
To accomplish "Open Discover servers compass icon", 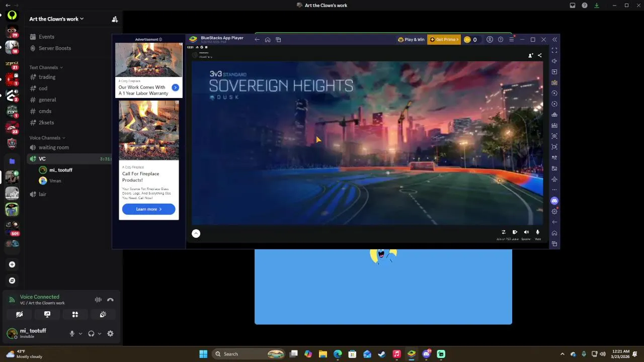I will pos(12,281).
